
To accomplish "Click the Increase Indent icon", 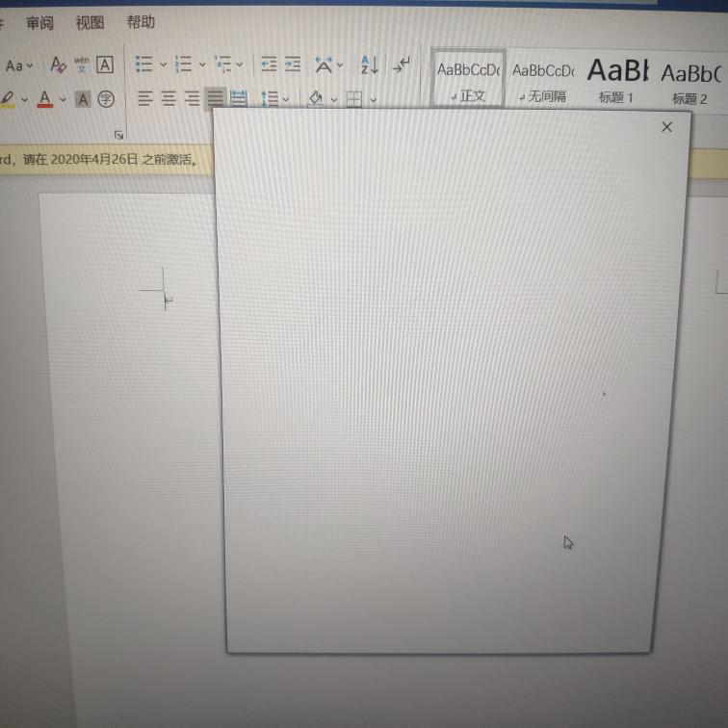I will pos(293,65).
